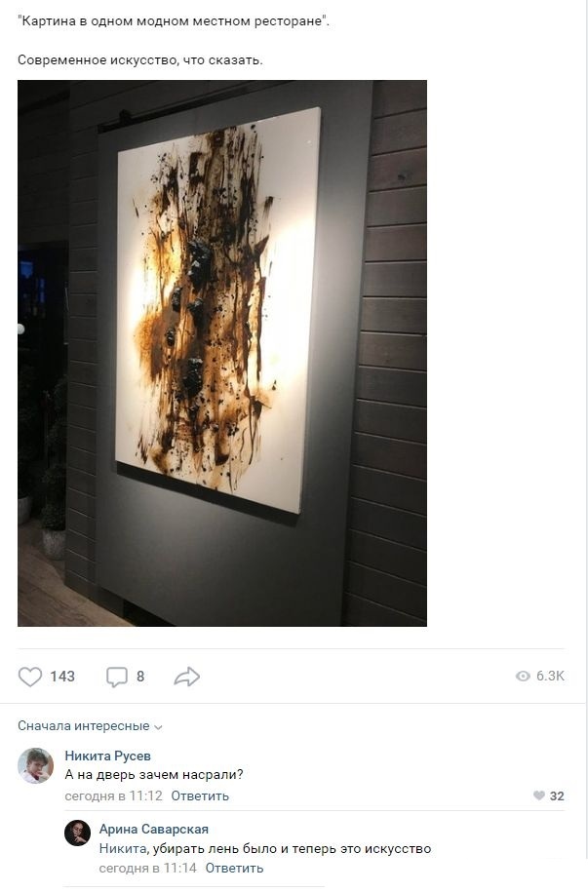
Task: Share the post using the arrow icon
Action: click(x=186, y=677)
